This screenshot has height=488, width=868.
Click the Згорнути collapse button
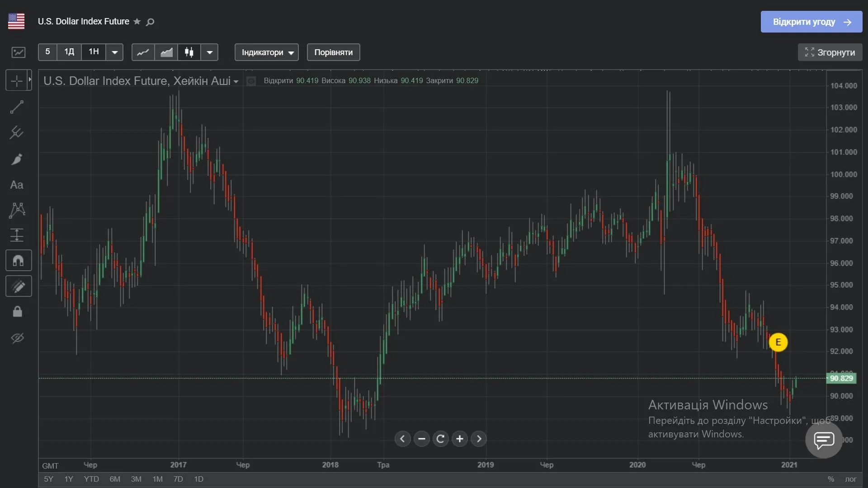[x=830, y=52]
